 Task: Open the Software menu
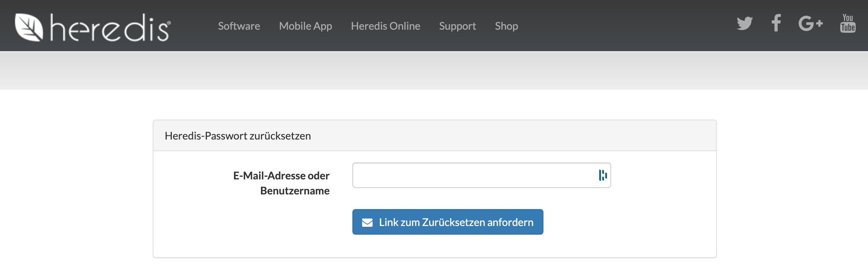(239, 26)
